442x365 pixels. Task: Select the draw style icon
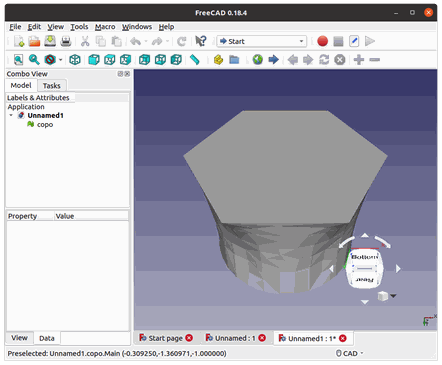50,60
